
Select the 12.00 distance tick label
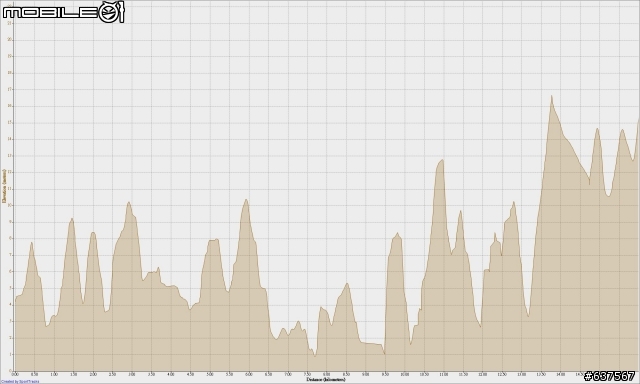pos(482,374)
